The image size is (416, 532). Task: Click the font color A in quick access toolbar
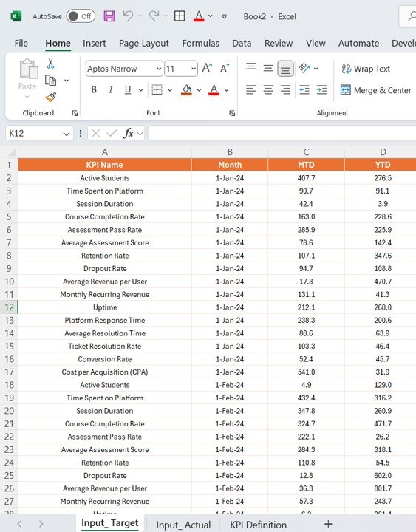click(199, 16)
